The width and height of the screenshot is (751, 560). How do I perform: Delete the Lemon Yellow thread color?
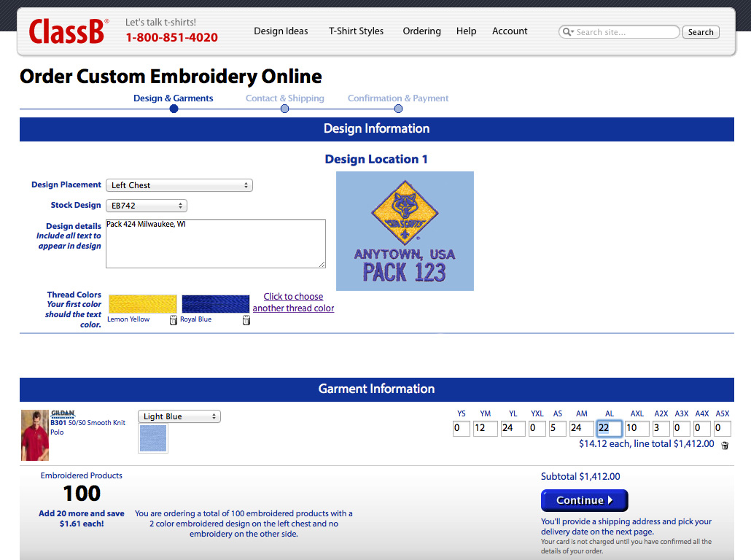coord(173,320)
